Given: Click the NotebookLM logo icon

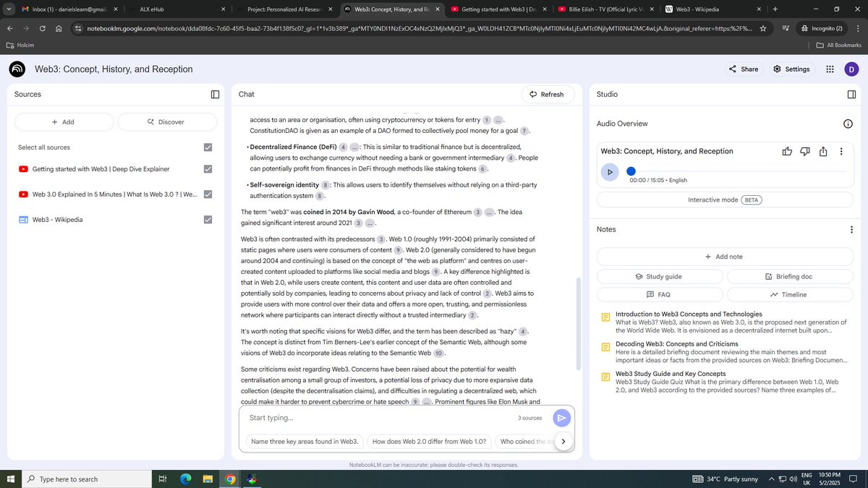Looking at the screenshot, I should [x=17, y=69].
